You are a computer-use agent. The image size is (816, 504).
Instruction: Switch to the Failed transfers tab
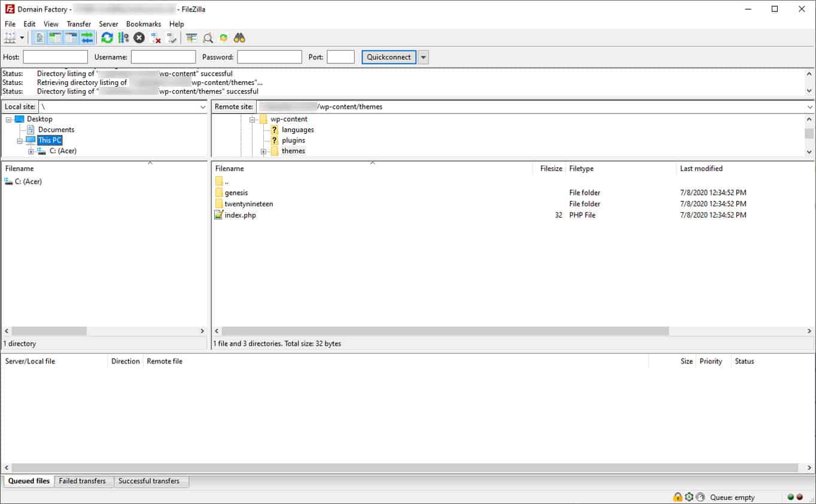click(83, 481)
